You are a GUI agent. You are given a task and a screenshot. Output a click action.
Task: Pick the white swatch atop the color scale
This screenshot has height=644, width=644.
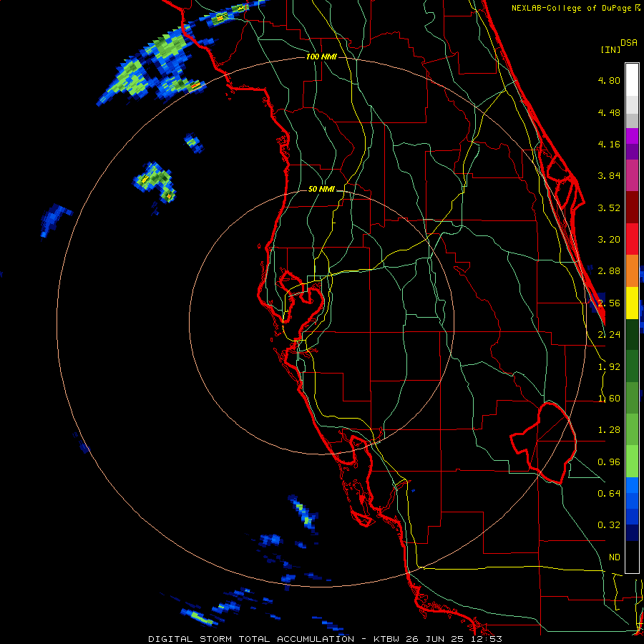pyautogui.click(x=632, y=80)
